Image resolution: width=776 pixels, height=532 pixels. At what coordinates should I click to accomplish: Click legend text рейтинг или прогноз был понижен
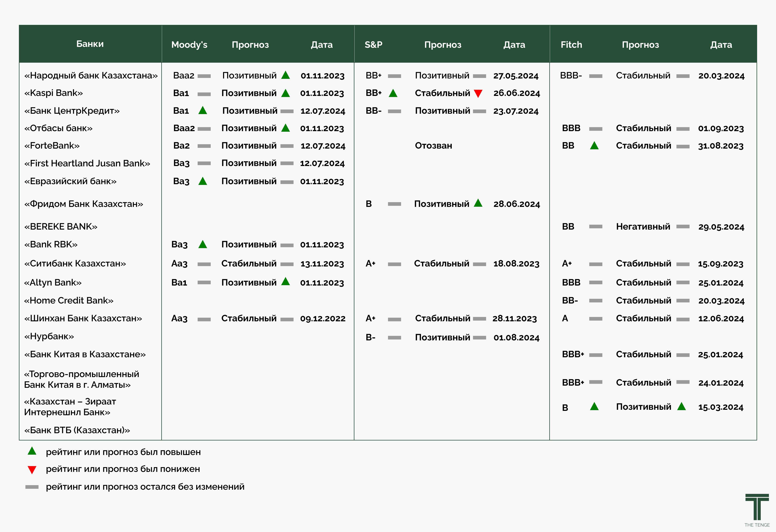[123, 469]
